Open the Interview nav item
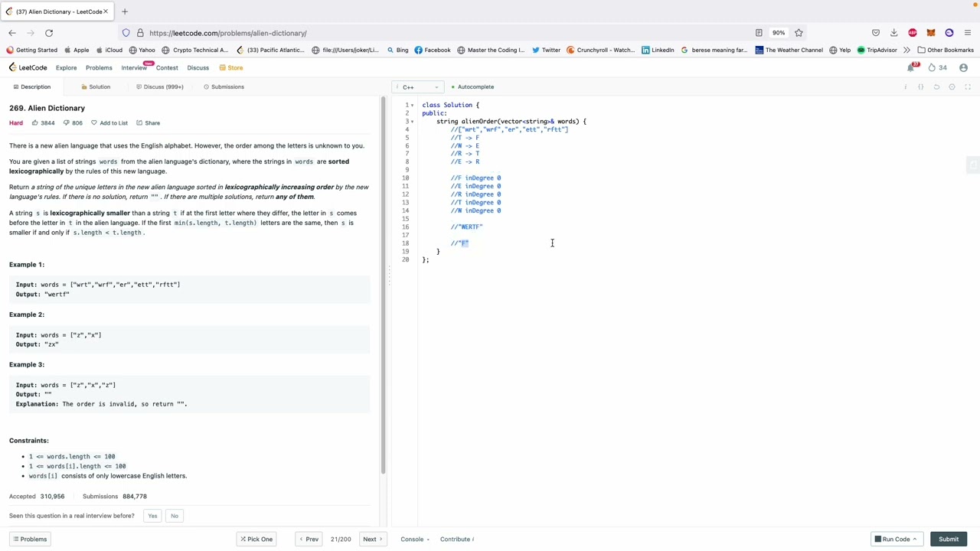Viewport: 980px width, 551px height. (x=134, y=67)
